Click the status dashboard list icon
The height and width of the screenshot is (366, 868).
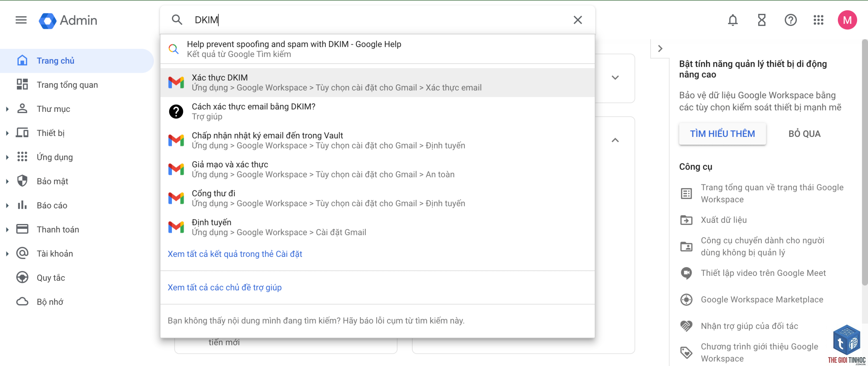[x=687, y=194]
